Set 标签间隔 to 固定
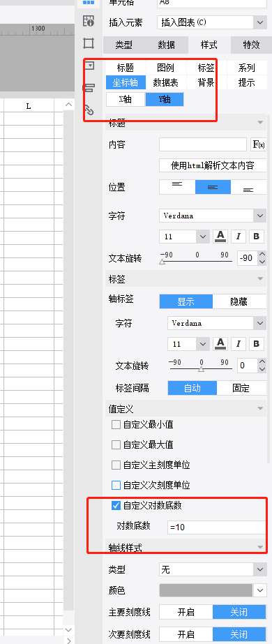The image size is (272, 644). pos(241,388)
